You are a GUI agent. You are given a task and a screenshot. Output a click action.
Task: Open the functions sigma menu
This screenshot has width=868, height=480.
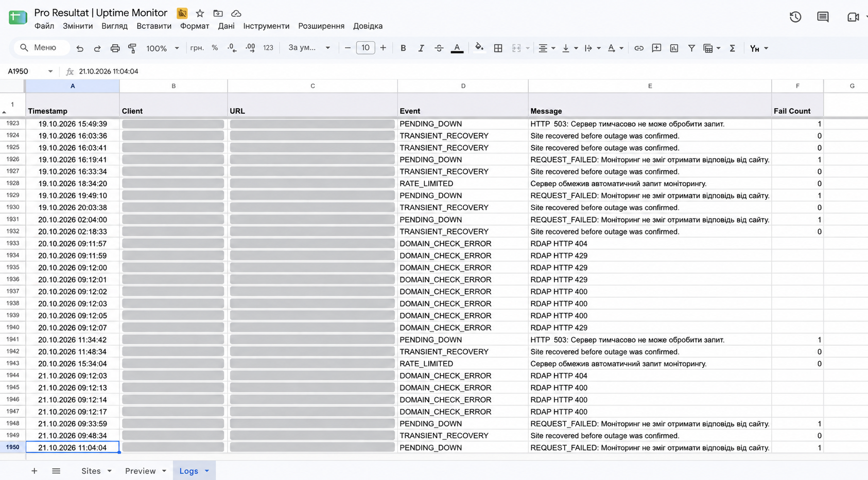click(x=732, y=48)
